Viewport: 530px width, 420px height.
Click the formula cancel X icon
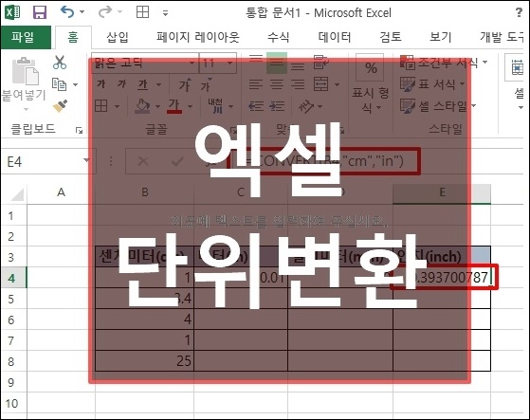pos(143,161)
